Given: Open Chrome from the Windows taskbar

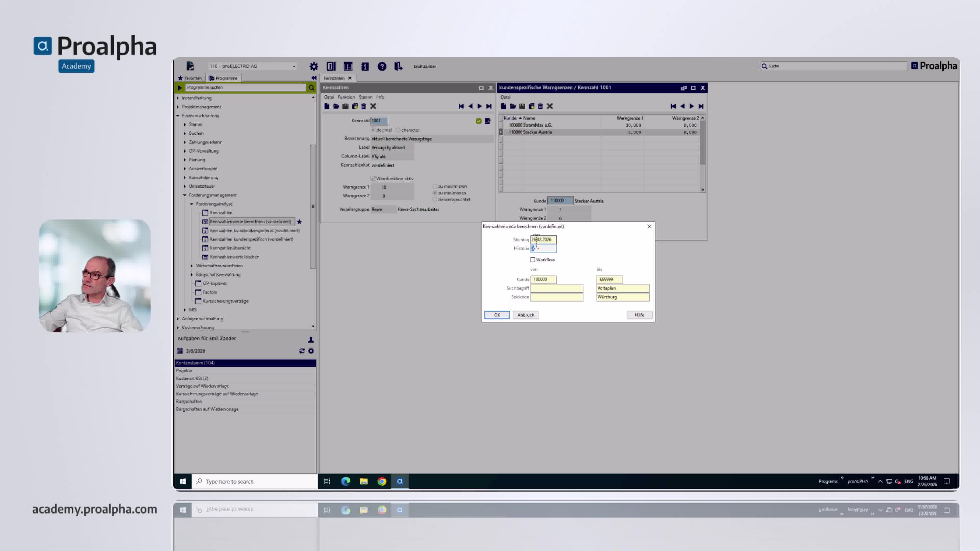Looking at the screenshot, I should click(382, 481).
